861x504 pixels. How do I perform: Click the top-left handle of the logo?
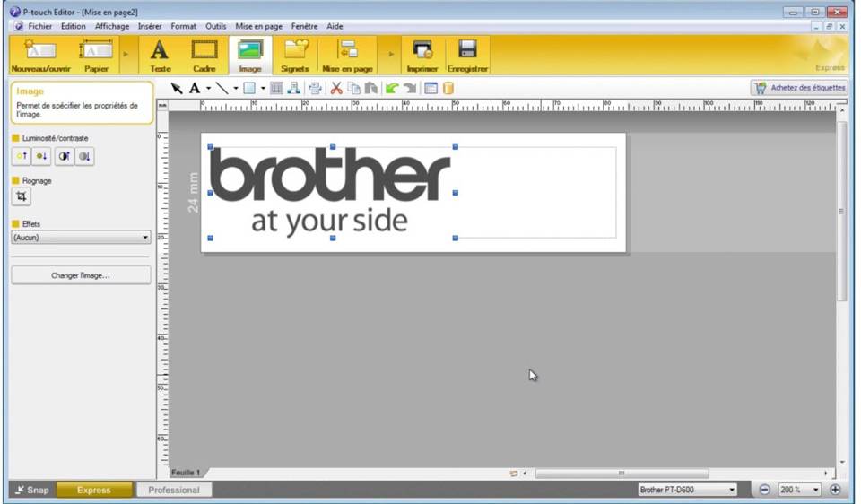tap(210, 147)
